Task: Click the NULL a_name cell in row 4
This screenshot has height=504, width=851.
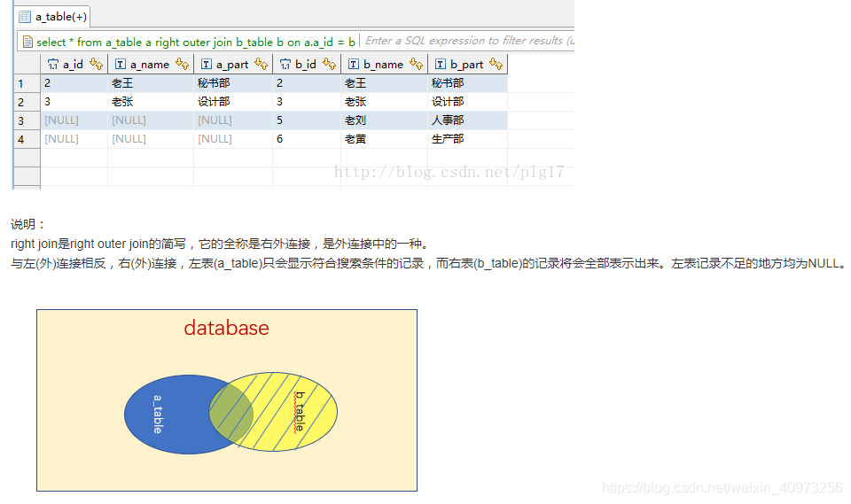Action: (151, 139)
